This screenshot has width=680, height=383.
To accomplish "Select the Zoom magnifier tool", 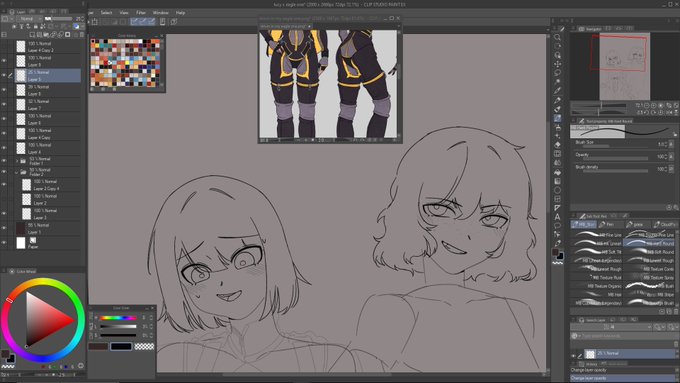I will pyautogui.click(x=557, y=37).
